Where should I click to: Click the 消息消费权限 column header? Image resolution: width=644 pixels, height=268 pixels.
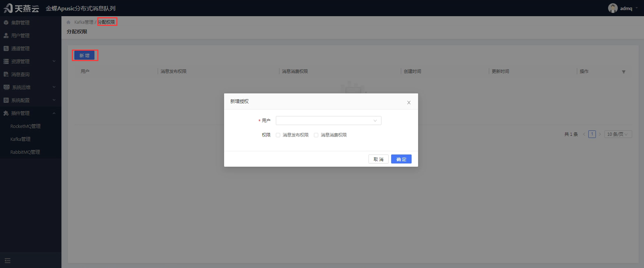point(295,71)
